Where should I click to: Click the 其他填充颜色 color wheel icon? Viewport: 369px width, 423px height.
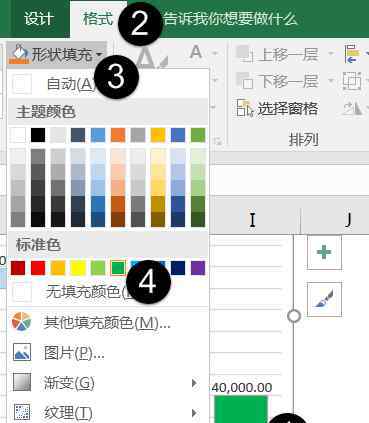tap(22, 322)
